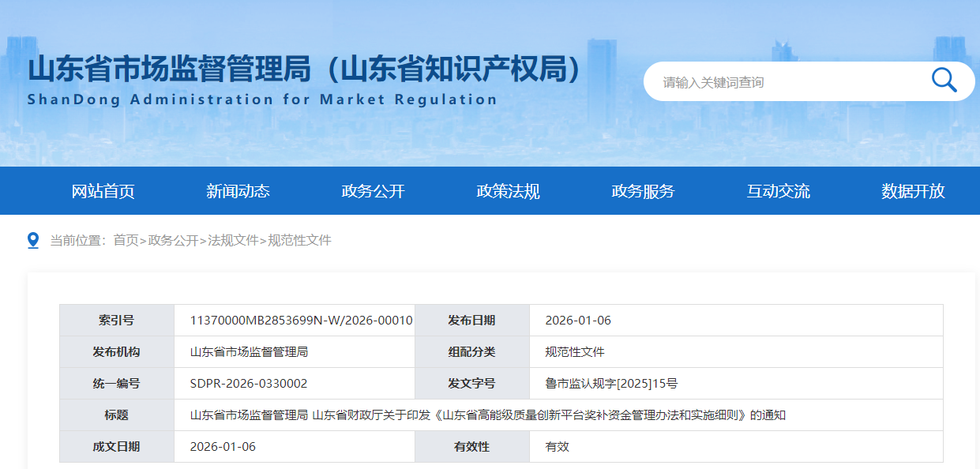Open the 政务服务 menu

(x=643, y=190)
